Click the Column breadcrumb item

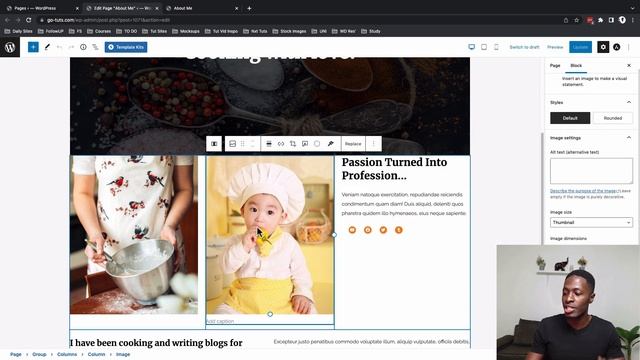click(96, 354)
